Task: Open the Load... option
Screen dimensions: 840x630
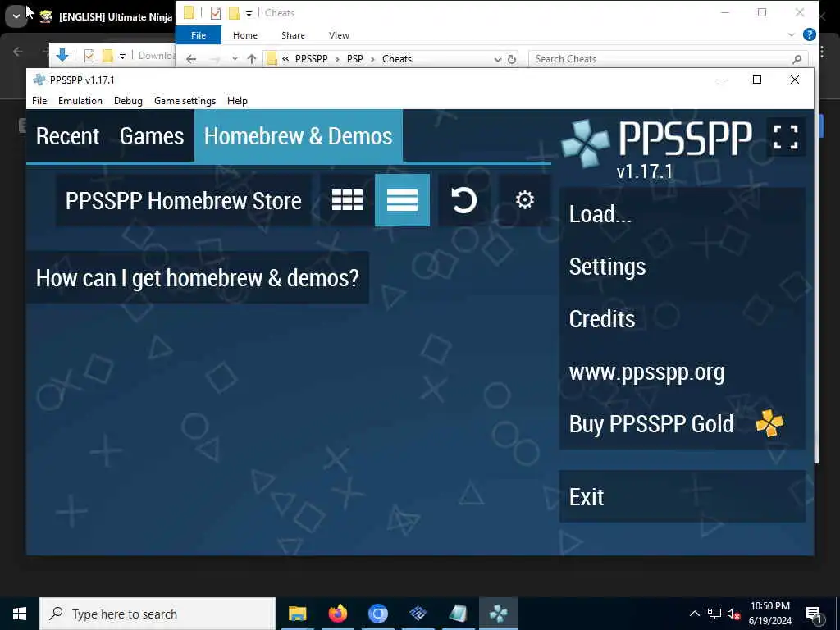Action: point(682,214)
